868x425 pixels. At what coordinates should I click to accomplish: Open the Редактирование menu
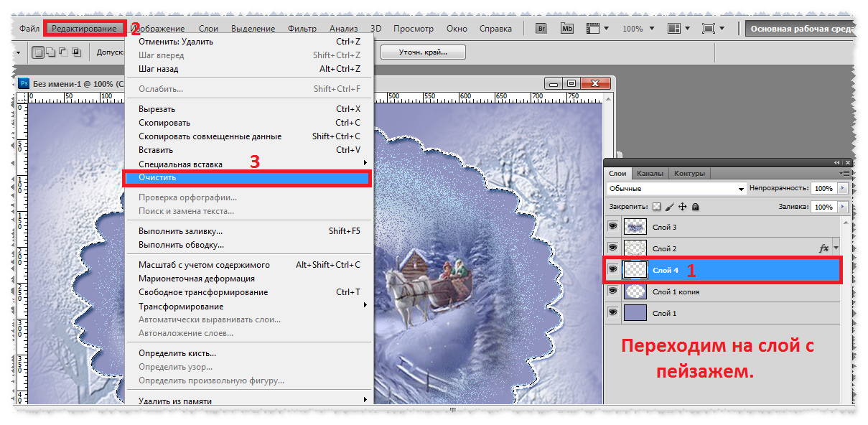pos(84,29)
